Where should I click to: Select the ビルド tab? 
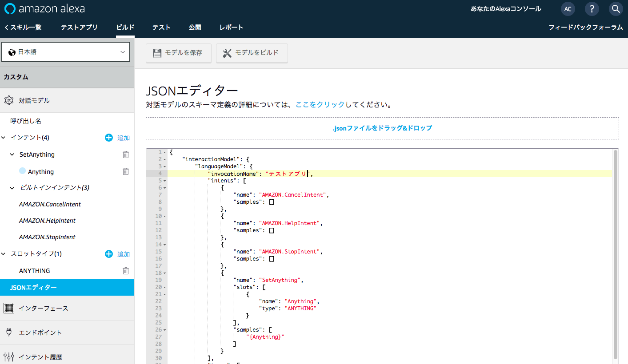125,28
